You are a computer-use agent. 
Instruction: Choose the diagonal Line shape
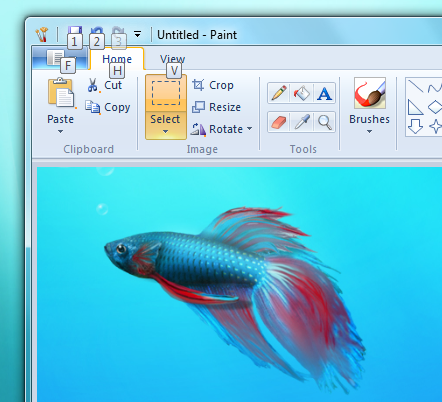[415, 86]
